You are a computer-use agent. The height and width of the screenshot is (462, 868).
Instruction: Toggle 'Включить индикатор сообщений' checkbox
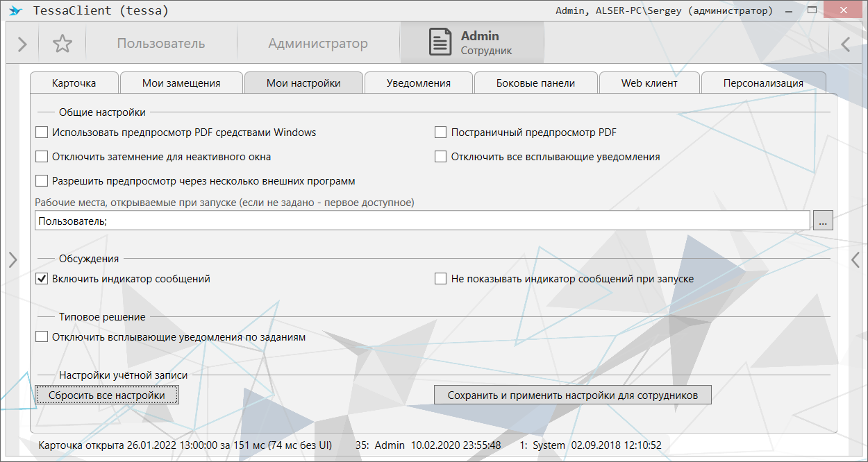pos(42,279)
